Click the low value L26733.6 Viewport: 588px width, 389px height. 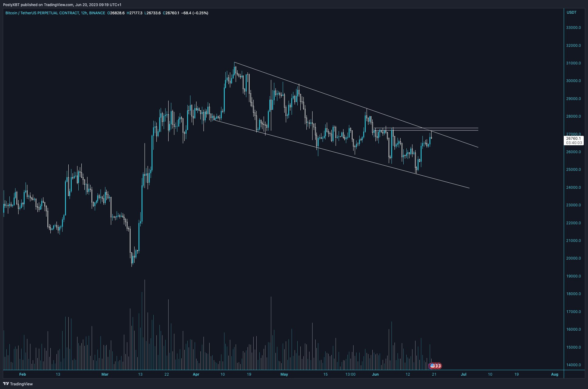tap(152, 13)
